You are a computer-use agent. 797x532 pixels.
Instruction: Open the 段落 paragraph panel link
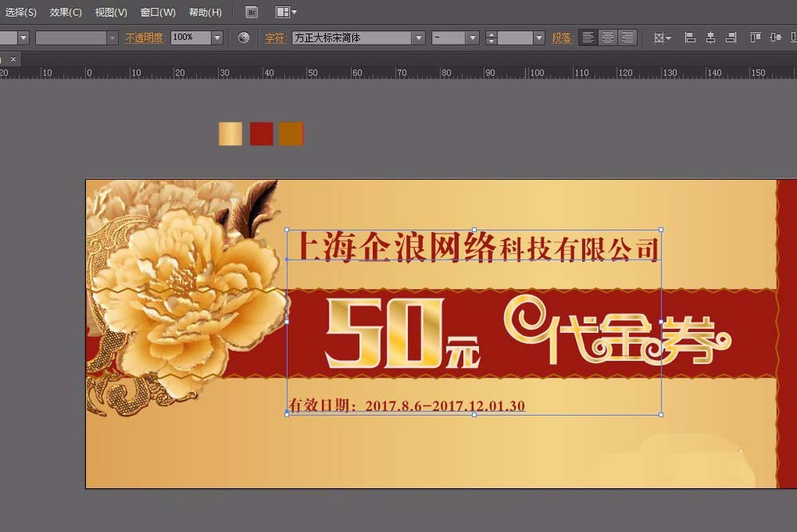point(562,37)
